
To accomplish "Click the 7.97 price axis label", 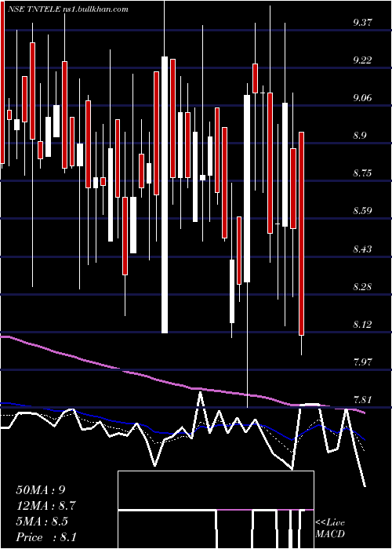I will pyautogui.click(x=362, y=362).
